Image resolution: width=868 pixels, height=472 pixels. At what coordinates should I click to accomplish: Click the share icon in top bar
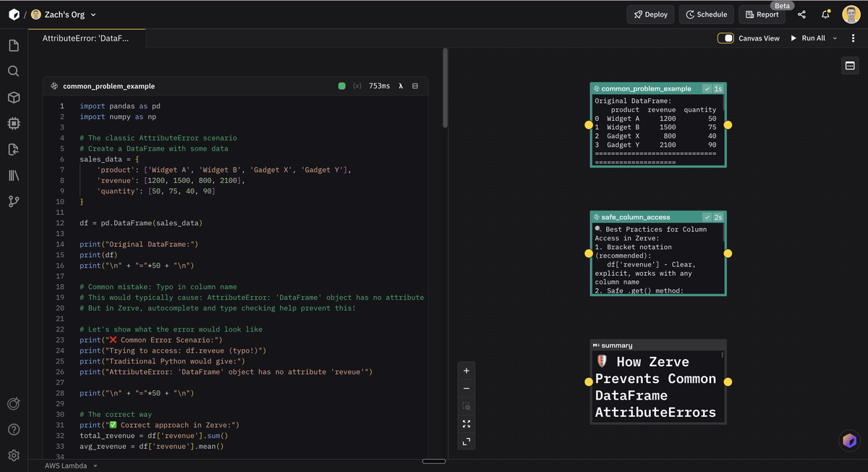pyautogui.click(x=801, y=14)
